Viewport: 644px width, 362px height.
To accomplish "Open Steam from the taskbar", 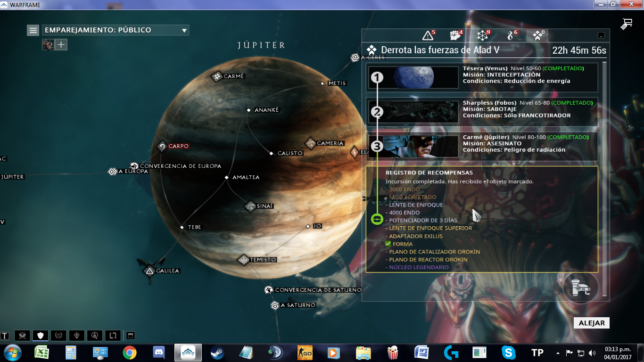I will pyautogui.click(x=217, y=353).
